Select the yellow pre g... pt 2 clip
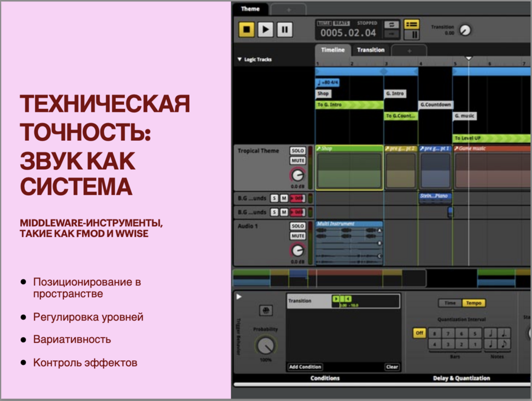The height and width of the screenshot is (401, 532). point(401,168)
